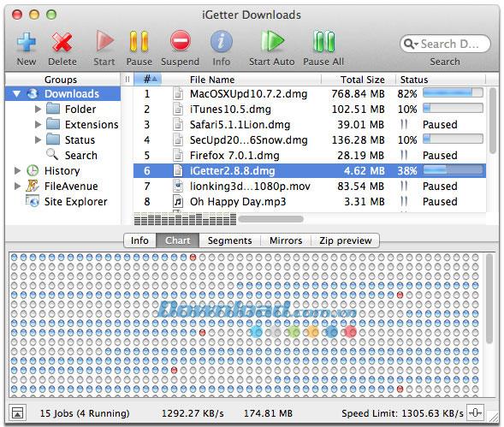Click the music icon of Oh Happy Day.mp3
The width and height of the screenshot is (504, 427).
[178, 202]
